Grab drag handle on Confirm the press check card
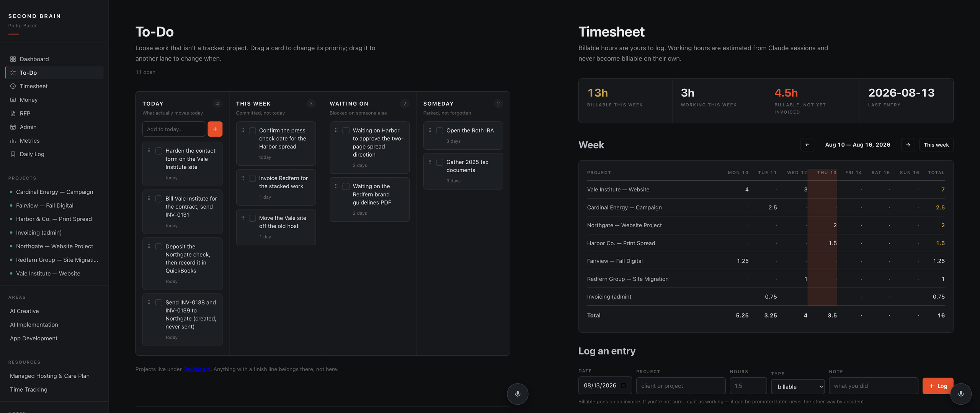The image size is (980, 413). pos(243,130)
